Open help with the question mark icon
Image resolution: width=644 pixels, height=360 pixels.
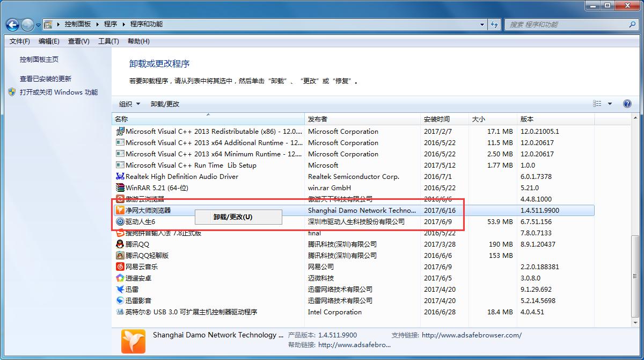pyautogui.click(x=627, y=104)
